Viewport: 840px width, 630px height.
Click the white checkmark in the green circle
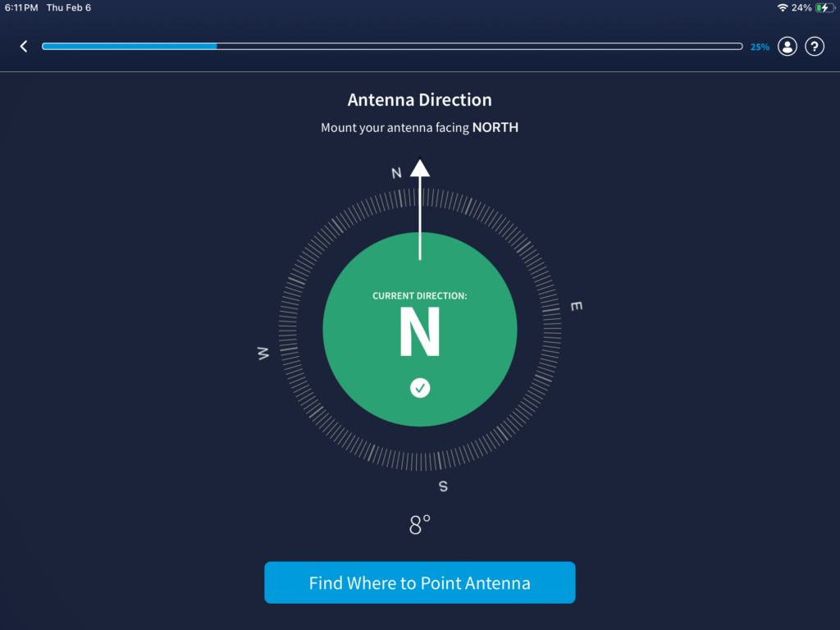[x=420, y=387]
